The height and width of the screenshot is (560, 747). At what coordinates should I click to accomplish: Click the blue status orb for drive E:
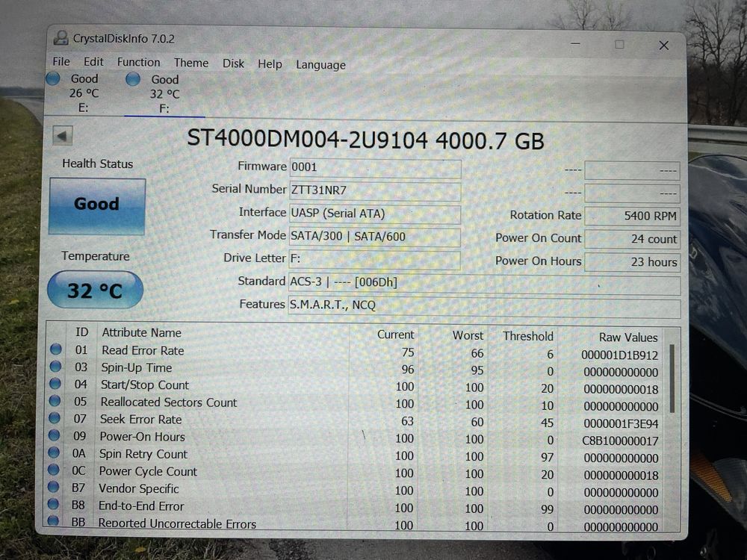point(53,78)
